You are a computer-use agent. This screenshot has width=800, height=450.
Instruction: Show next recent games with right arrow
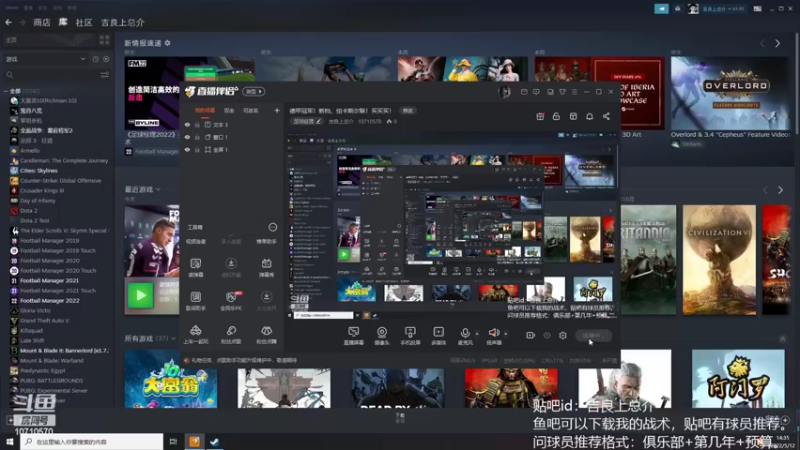pyautogui.click(x=780, y=190)
